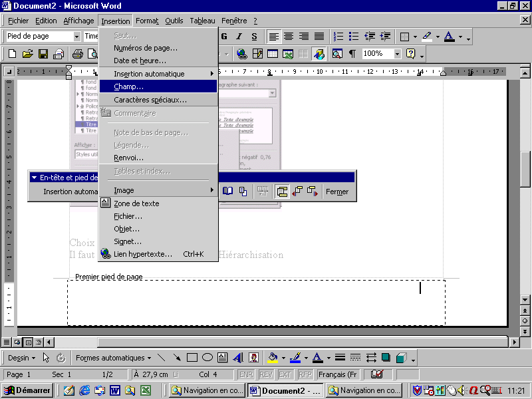Click the font color A swatch

(450, 37)
